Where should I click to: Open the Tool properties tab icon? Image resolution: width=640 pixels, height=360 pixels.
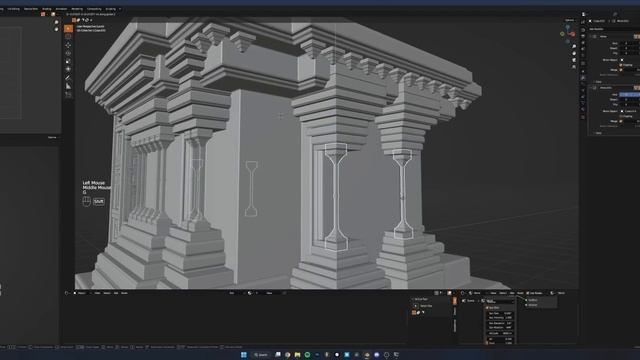583,22
